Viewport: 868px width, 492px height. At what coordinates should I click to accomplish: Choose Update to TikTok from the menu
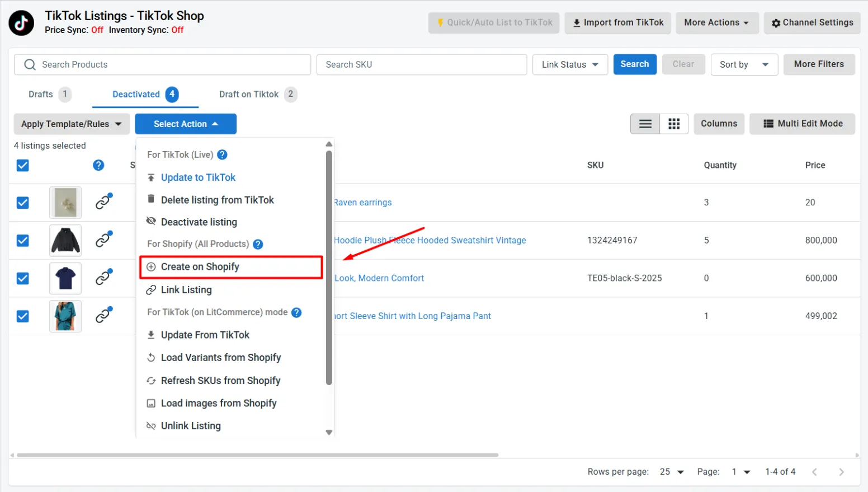(198, 177)
